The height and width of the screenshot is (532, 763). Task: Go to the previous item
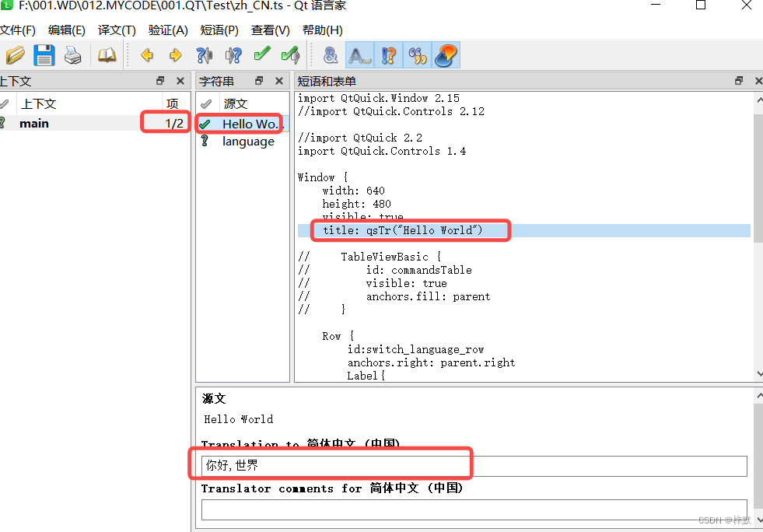(x=147, y=55)
